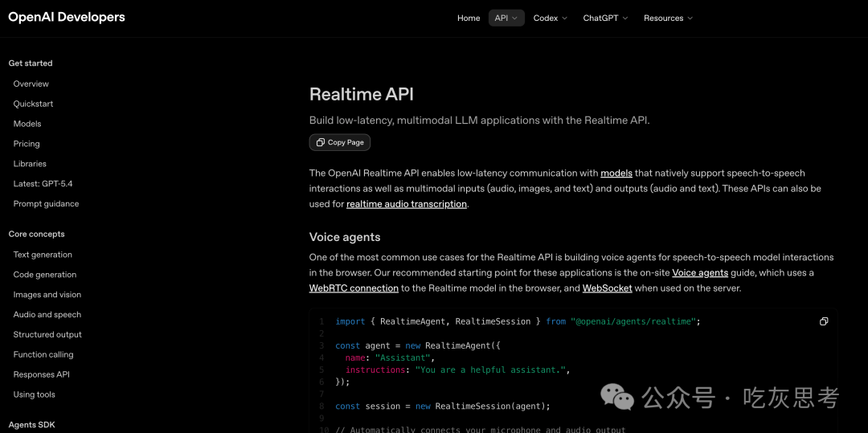The width and height of the screenshot is (868, 433).
Task: Open Overview in sidebar
Action: tap(31, 84)
